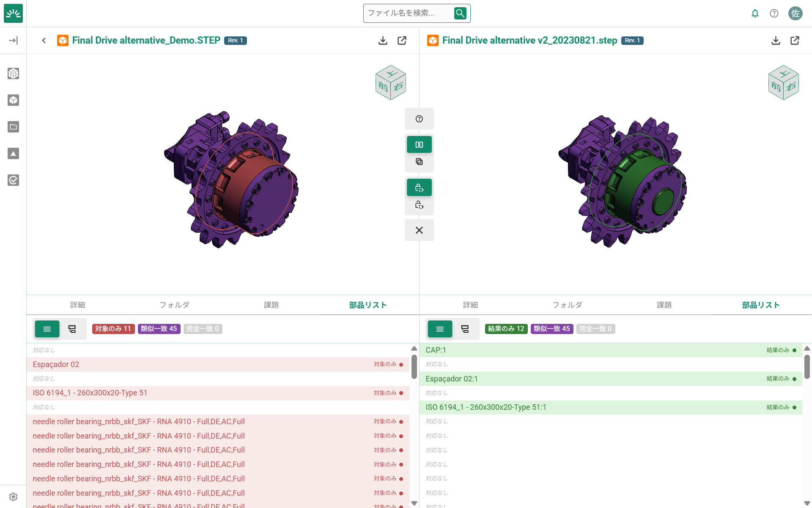Select ISO 6194_1 - 260x300x20-Type 51:1 right row

(x=611, y=407)
